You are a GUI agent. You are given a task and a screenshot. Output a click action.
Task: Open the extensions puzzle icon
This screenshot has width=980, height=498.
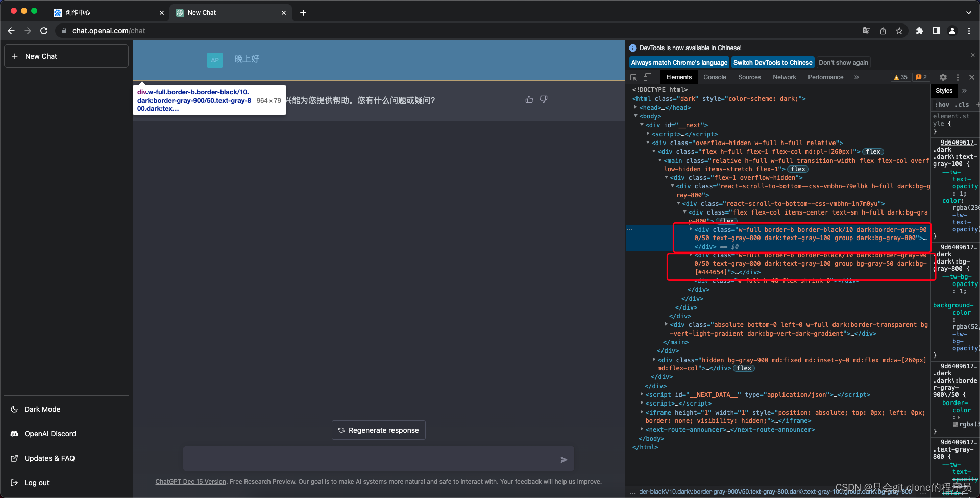(x=920, y=31)
